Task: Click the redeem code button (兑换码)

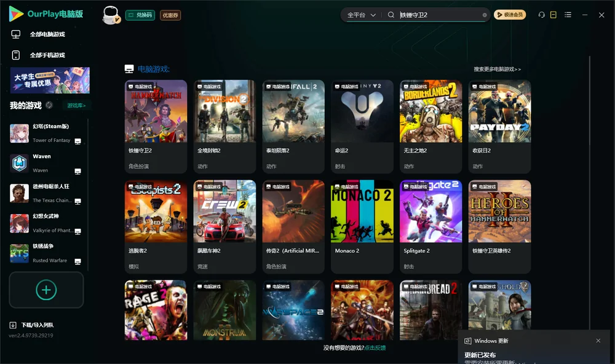Action: 140,15
